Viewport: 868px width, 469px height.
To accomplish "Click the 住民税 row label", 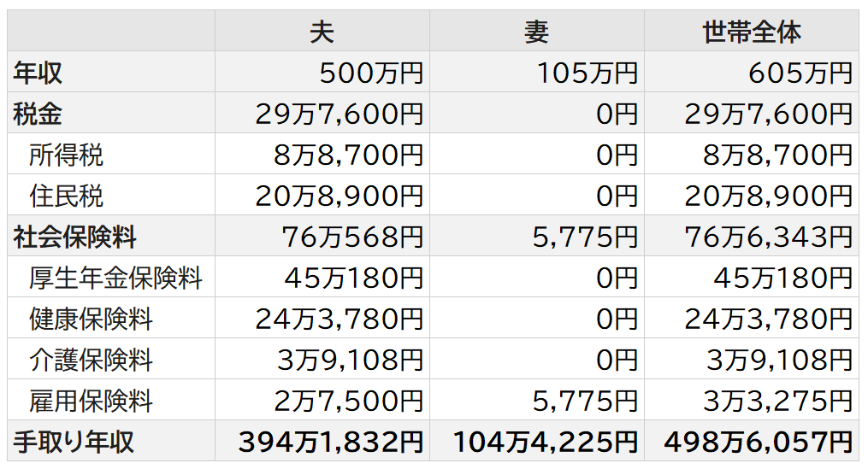I will [x=66, y=196].
